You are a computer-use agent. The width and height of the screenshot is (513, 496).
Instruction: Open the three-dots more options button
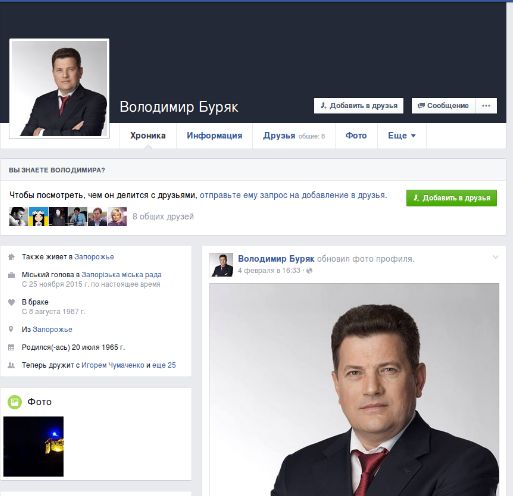click(x=486, y=106)
